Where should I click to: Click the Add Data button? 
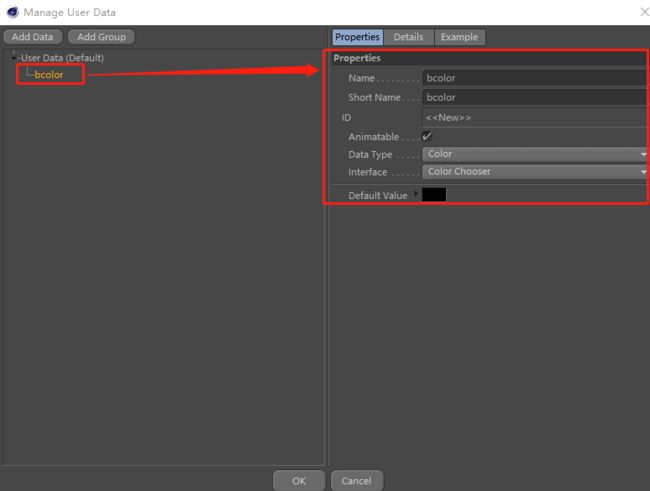click(32, 37)
